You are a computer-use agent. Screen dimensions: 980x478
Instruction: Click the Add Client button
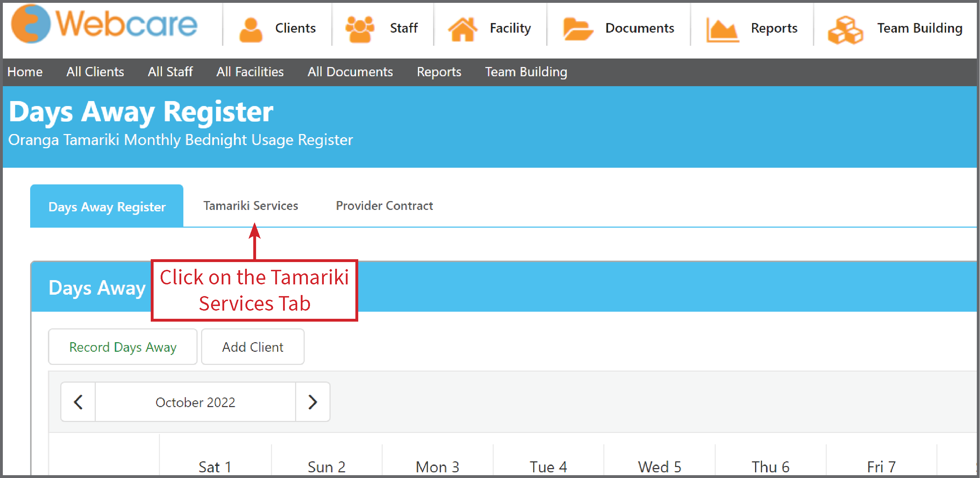pyautogui.click(x=253, y=347)
